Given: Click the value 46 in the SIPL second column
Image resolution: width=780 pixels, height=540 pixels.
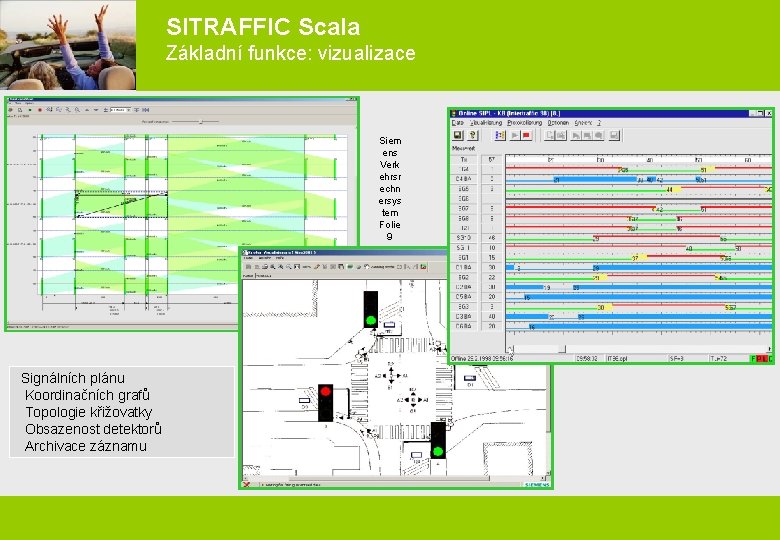Looking at the screenshot, I should 492,238.
